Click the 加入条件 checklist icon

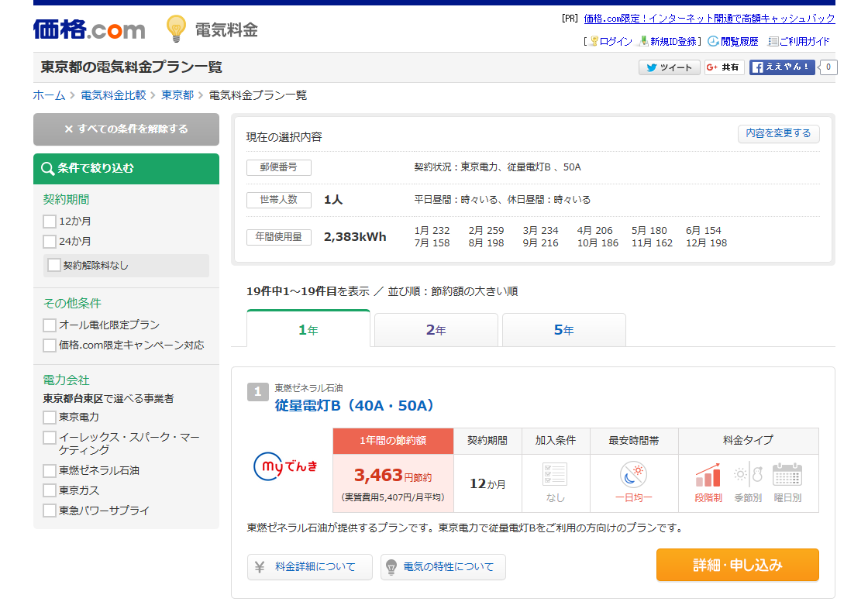click(555, 474)
